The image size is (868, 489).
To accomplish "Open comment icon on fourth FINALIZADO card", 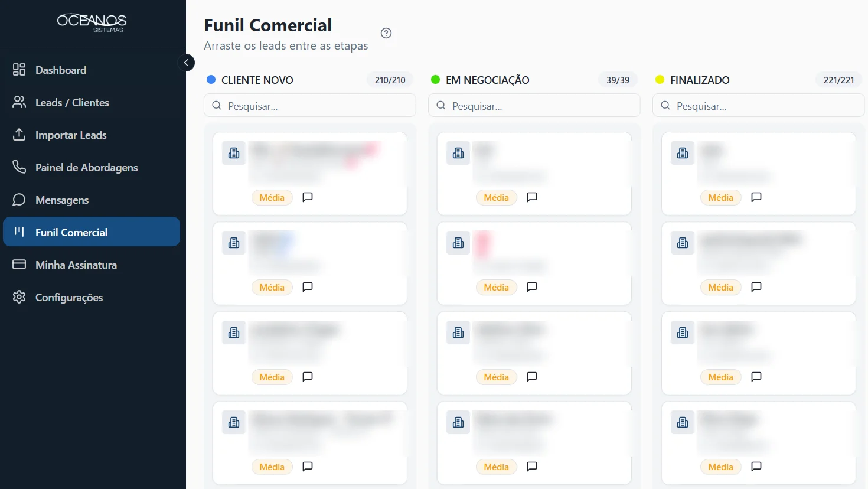I will pyautogui.click(x=756, y=467).
